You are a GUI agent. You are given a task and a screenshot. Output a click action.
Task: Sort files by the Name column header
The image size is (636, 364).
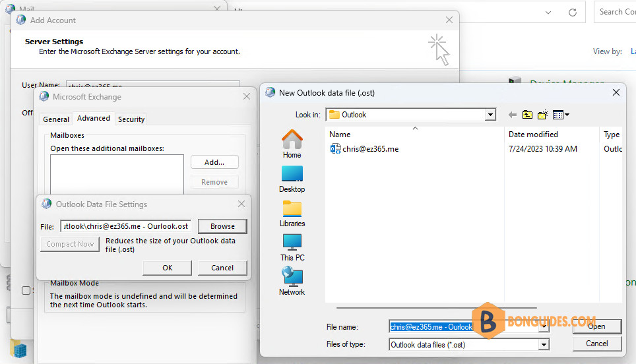click(x=415, y=134)
